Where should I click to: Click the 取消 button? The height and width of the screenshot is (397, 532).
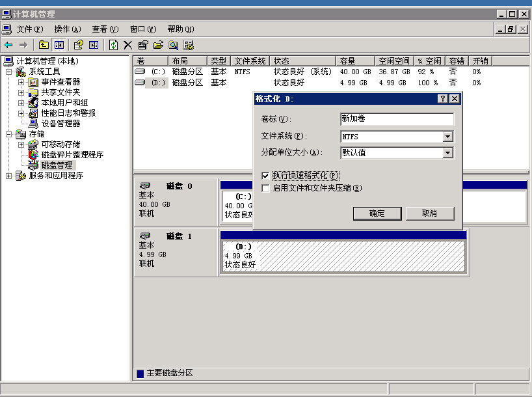[x=429, y=213]
